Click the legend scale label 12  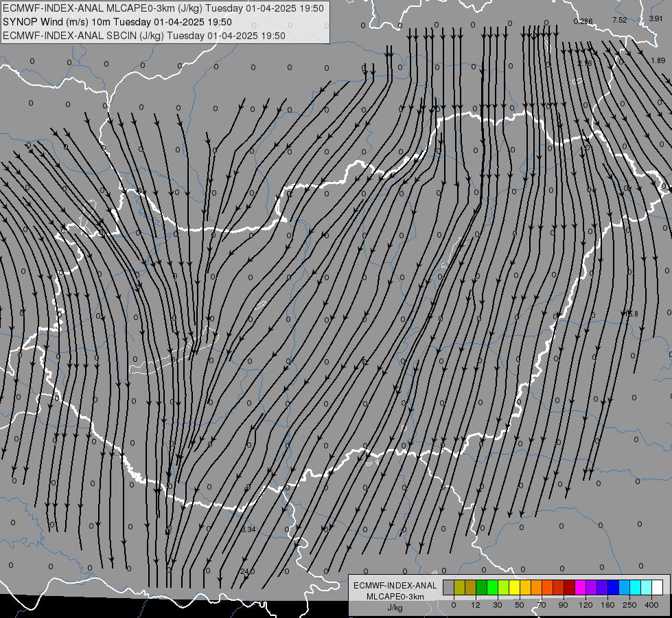click(x=476, y=605)
